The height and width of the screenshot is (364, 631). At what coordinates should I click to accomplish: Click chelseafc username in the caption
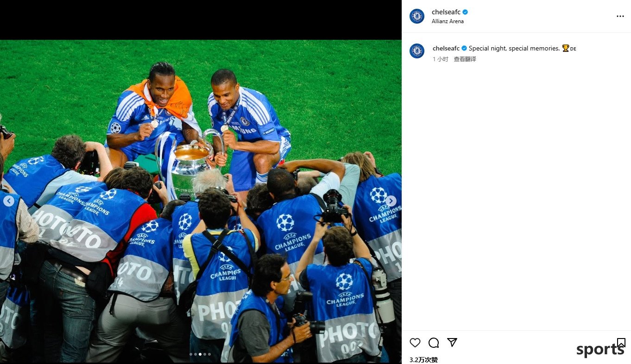pos(446,48)
